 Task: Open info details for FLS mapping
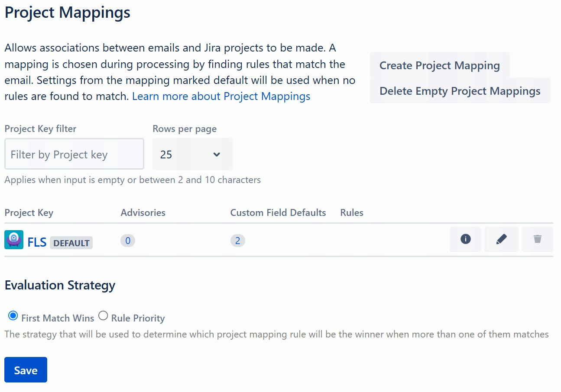coord(465,239)
